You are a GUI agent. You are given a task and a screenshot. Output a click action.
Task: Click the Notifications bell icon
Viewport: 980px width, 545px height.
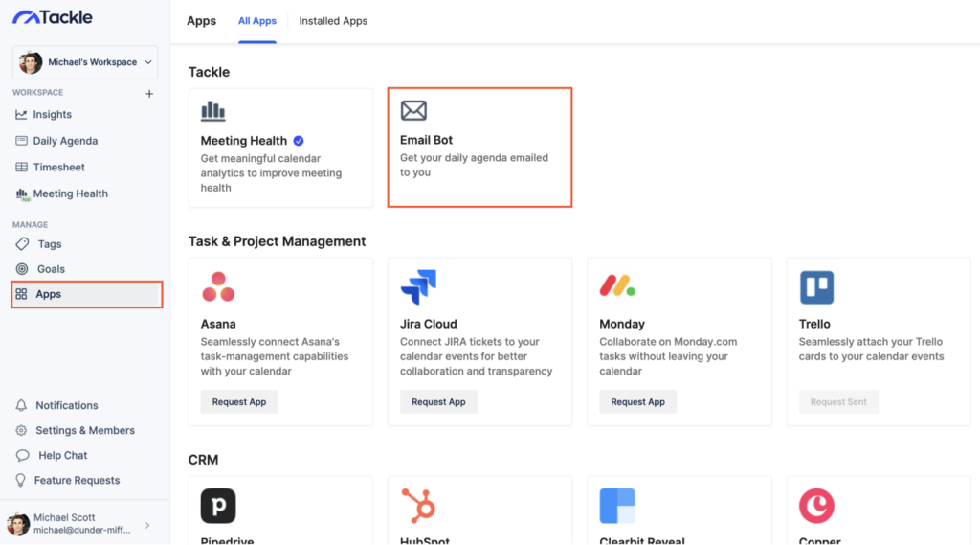click(x=21, y=405)
